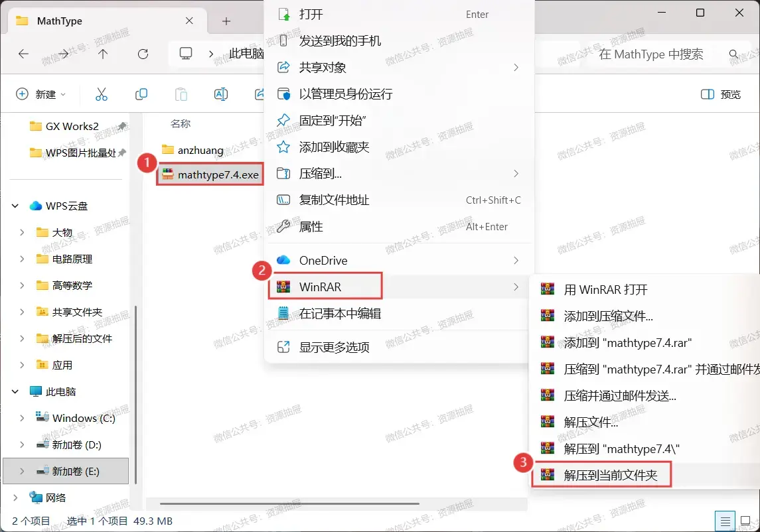Screen dimensions: 760x532
Task: Select 添加到收藏夹 menu entry
Action: pos(399,147)
